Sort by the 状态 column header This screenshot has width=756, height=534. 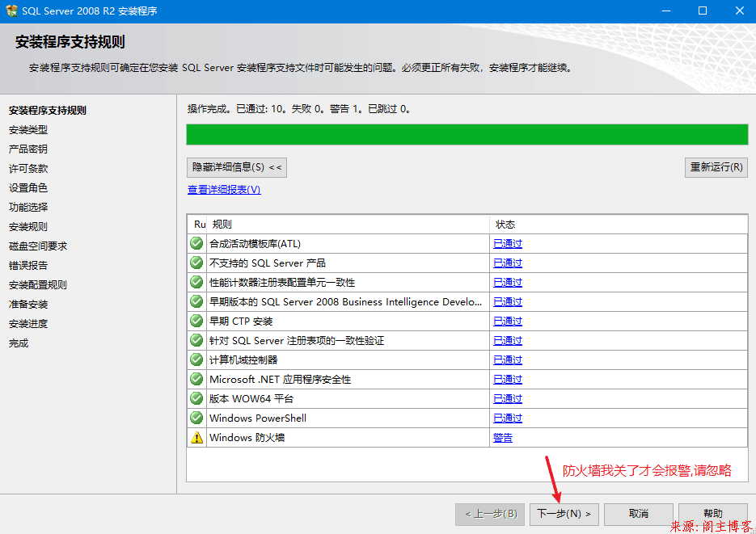click(619, 225)
